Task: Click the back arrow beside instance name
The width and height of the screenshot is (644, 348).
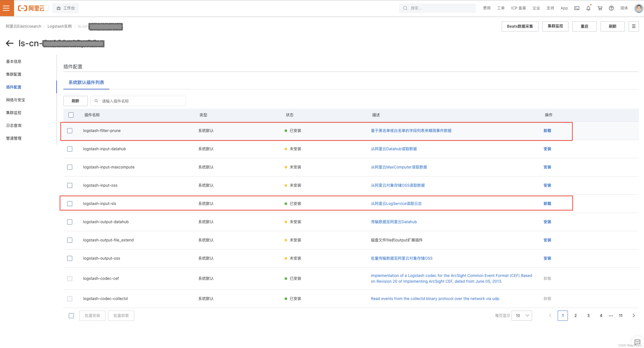Action: point(9,43)
